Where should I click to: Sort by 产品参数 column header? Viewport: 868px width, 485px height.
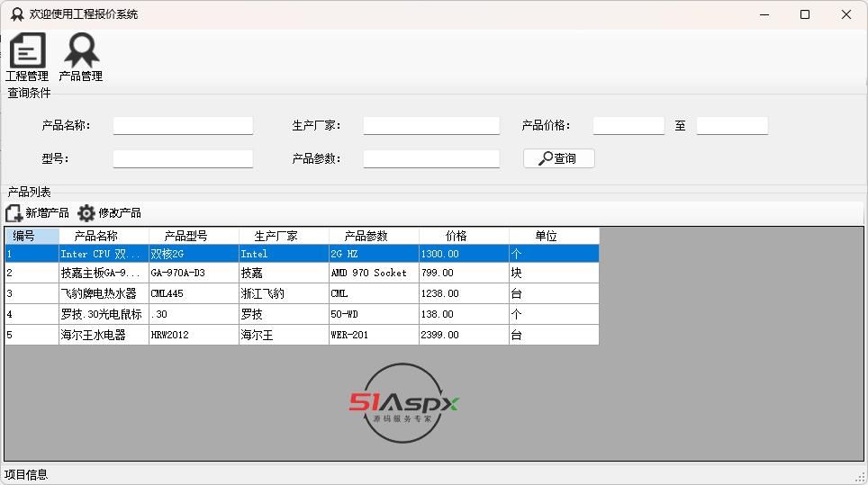(374, 236)
